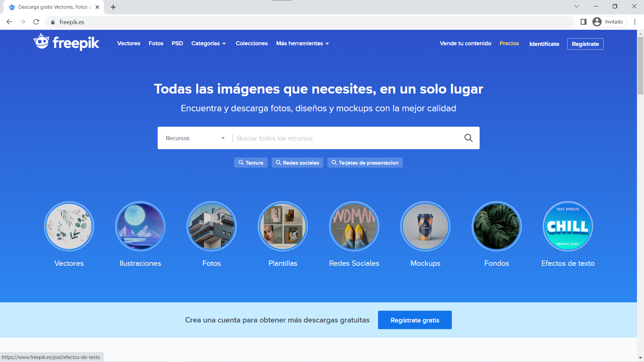Open the Efectos de texto CHILL circle
Viewport: 644px width, 362px height.
point(568,226)
